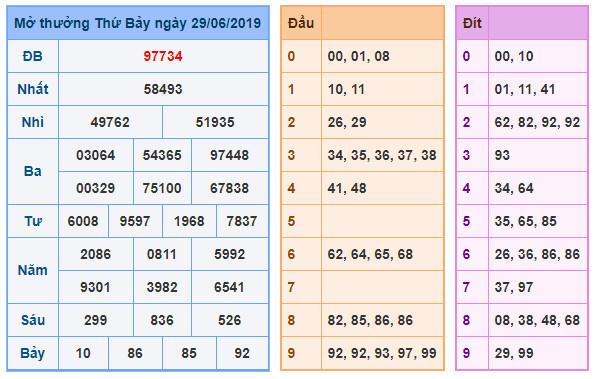This screenshot has width=596, height=379.
Task: Click the Tư number 7837
Action: pos(242,222)
